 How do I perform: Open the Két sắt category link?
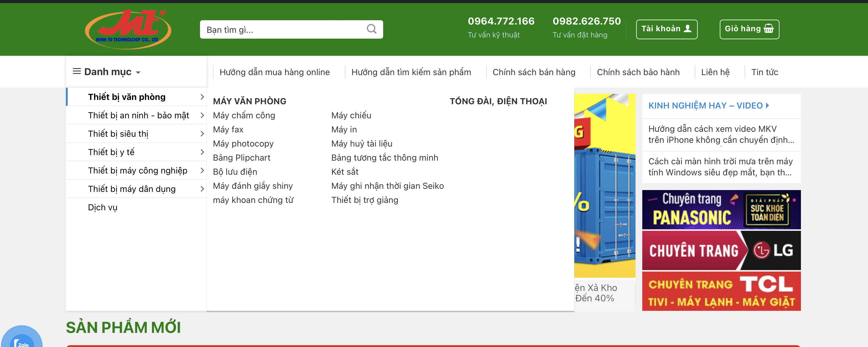(344, 172)
